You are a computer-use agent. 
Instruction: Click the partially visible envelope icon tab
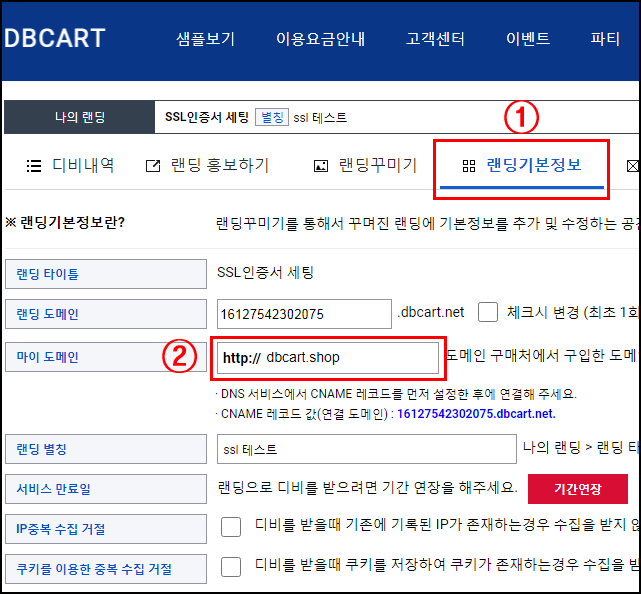click(632, 166)
